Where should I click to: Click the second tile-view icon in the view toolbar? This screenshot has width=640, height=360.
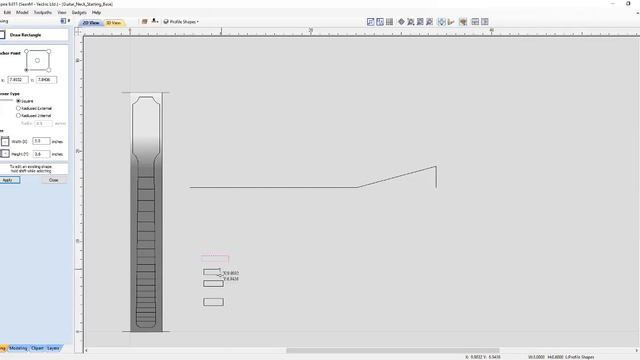coord(429,22)
